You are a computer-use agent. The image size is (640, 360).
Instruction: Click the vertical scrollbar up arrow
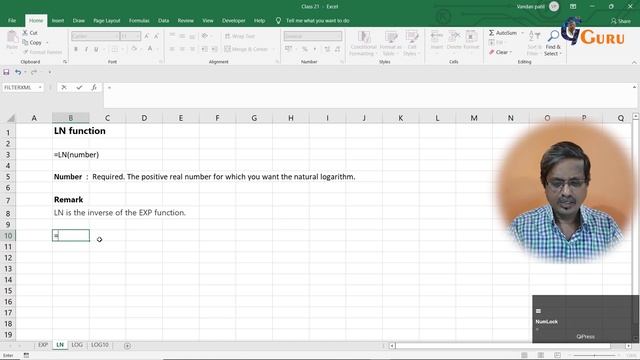tap(636, 117)
